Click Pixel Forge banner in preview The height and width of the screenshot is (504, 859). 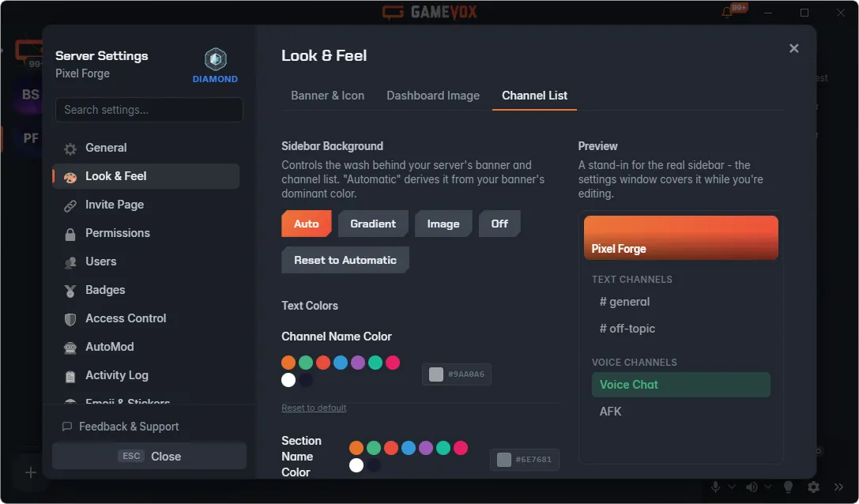click(681, 238)
